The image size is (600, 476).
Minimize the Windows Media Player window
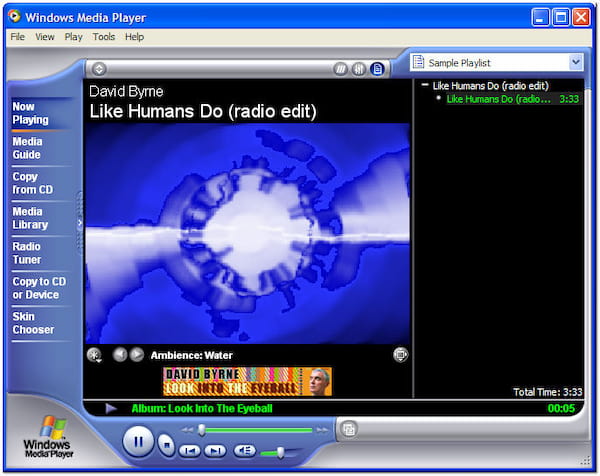coord(540,18)
